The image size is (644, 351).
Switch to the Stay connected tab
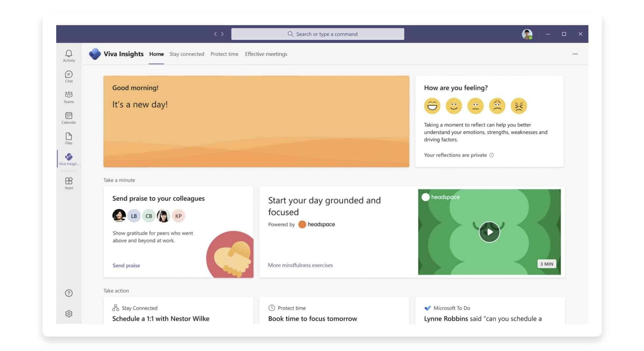pos(187,54)
